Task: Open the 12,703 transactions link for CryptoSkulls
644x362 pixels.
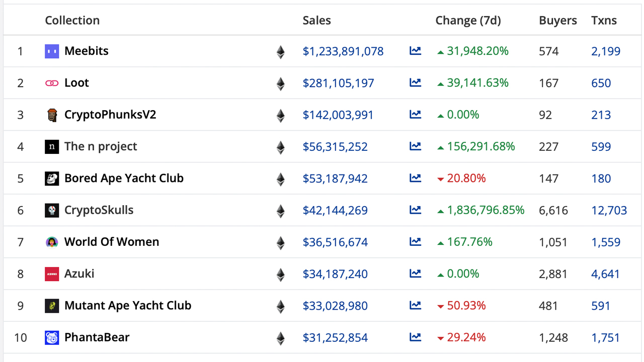Action: [609, 210]
